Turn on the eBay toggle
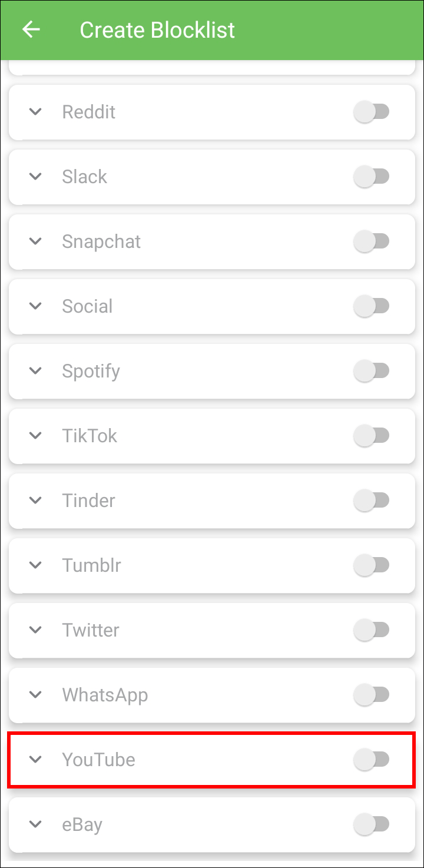The width and height of the screenshot is (424, 868). pyautogui.click(x=372, y=824)
